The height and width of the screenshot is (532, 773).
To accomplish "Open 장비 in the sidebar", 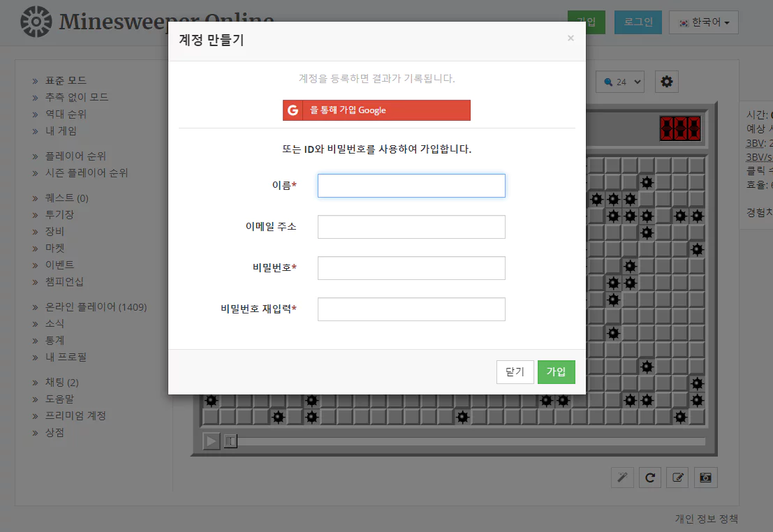I will 54,231.
